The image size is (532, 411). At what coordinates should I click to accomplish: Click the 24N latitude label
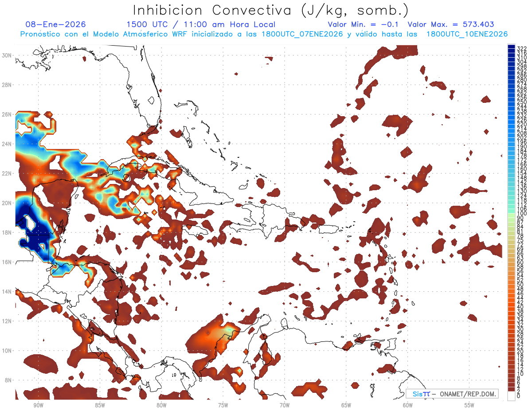coord(8,144)
